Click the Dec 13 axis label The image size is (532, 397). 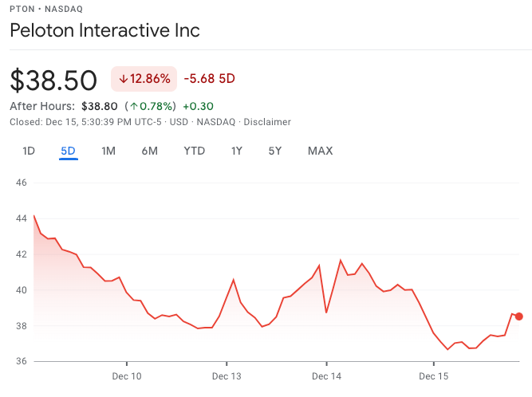[227, 376]
